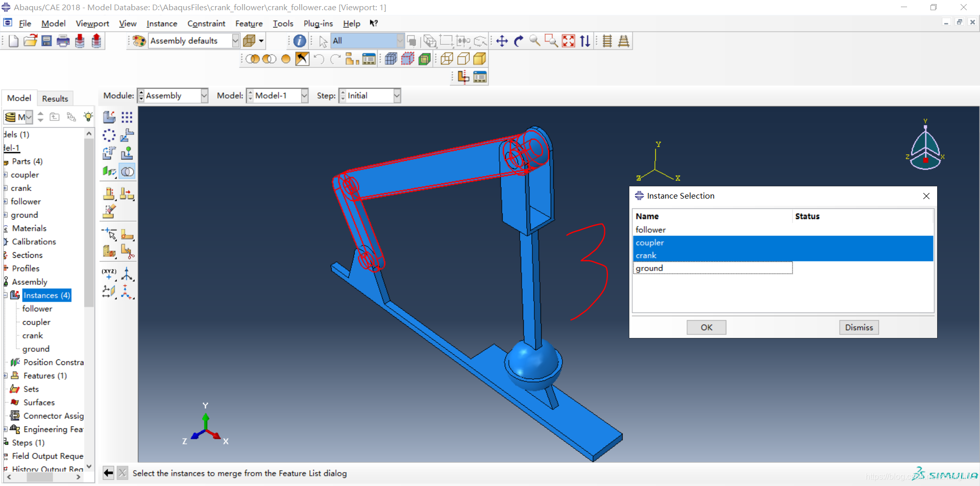Screen dimensions: 980x486
Task: Click the Merge/Cut Instances tool
Action: click(x=127, y=172)
